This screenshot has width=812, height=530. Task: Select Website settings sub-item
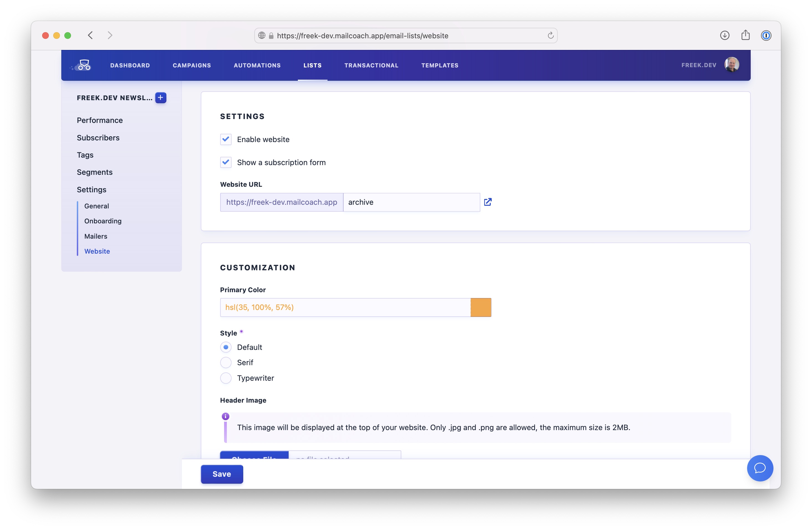click(97, 251)
